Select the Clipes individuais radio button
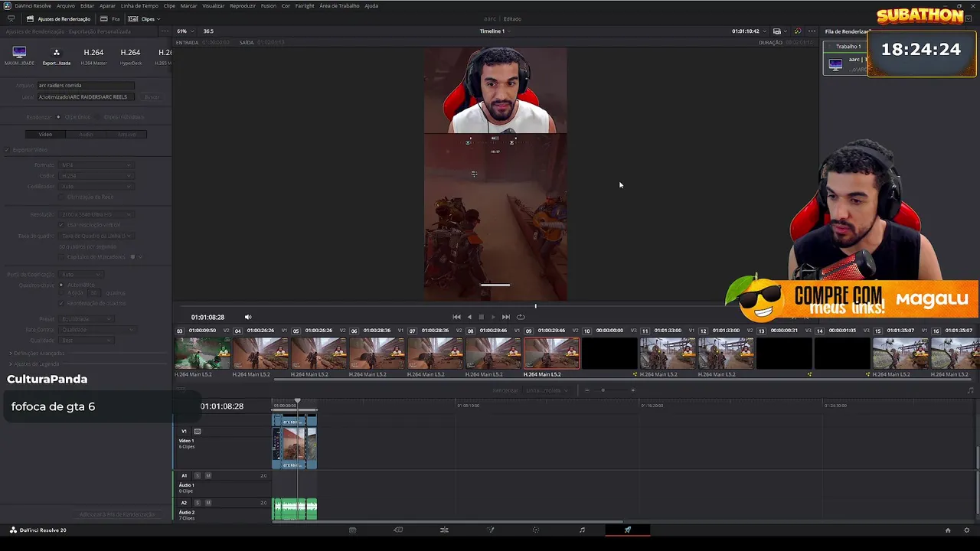This screenshot has height=551, width=980. (x=97, y=117)
